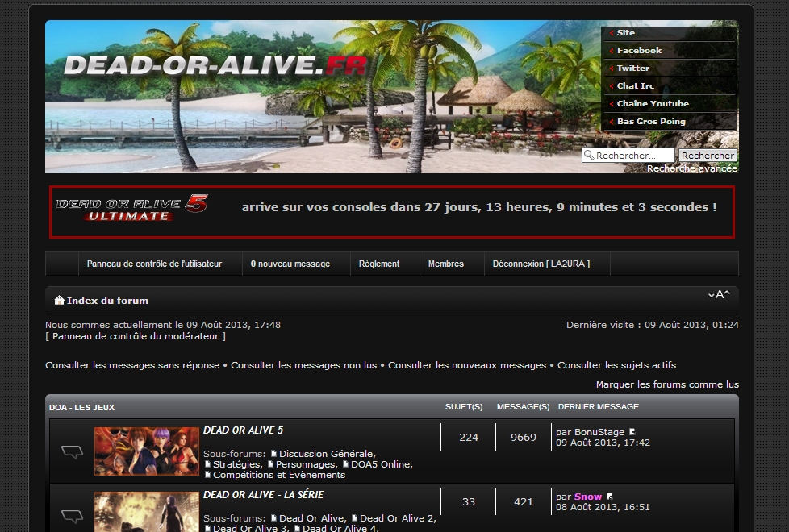This screenshot has height=532, width=789.
Task: Click the La Série forum thumbnail
Action: click(147, 512)
